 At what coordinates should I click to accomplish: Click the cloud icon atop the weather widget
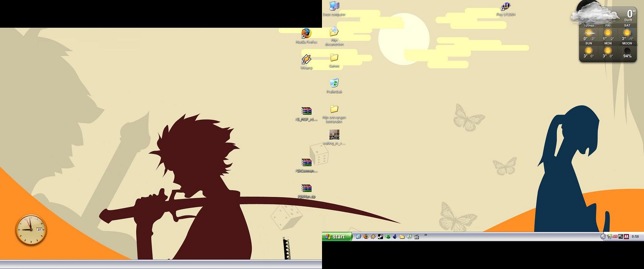[x=594, y=13]
